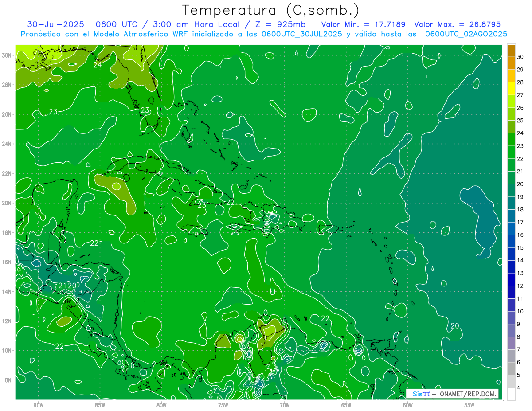Click the colorbar value label '27'

[520, 95]
